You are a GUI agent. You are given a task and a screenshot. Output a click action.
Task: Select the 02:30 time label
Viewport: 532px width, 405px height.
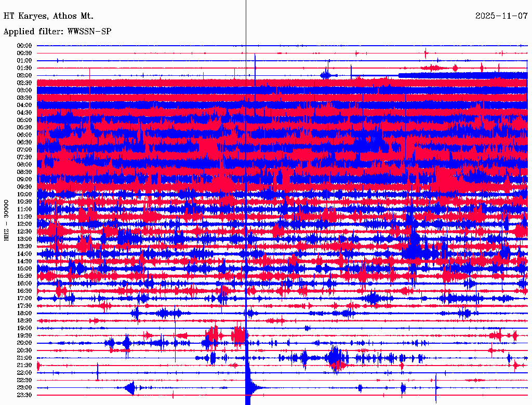click(x=24, y=83)
